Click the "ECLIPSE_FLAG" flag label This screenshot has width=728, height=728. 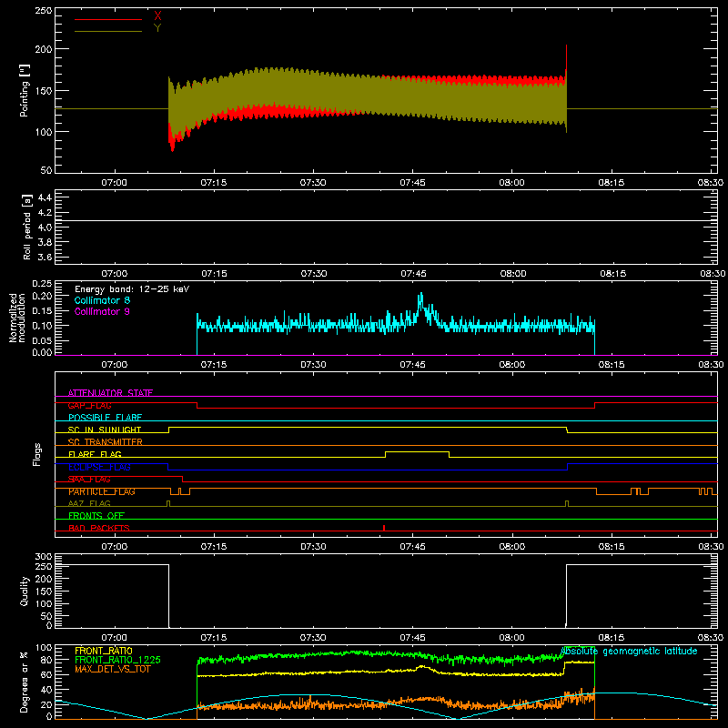pos(99,467)
